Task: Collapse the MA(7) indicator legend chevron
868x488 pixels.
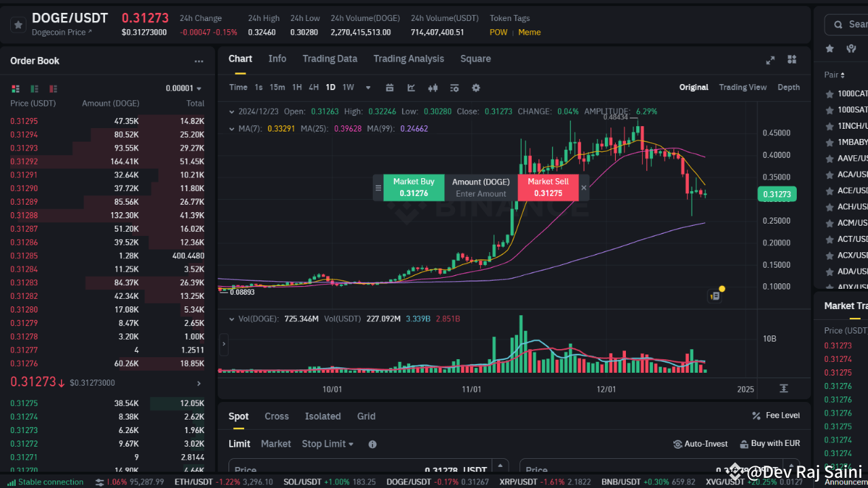Action: [233, 128]
